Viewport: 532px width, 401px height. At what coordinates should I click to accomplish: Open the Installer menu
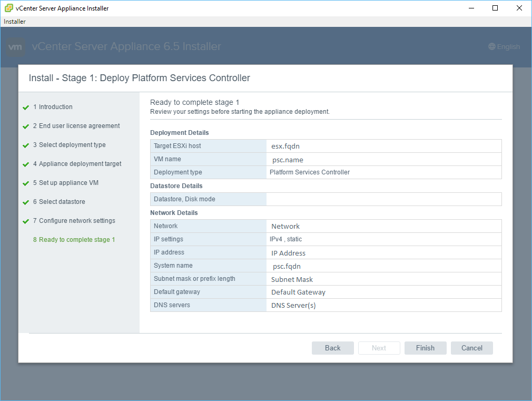(x=15, y=22)
